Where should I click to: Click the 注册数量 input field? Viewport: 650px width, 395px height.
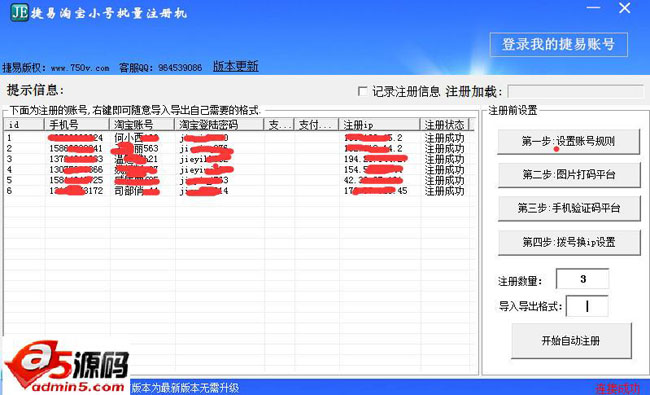[582, 279]
